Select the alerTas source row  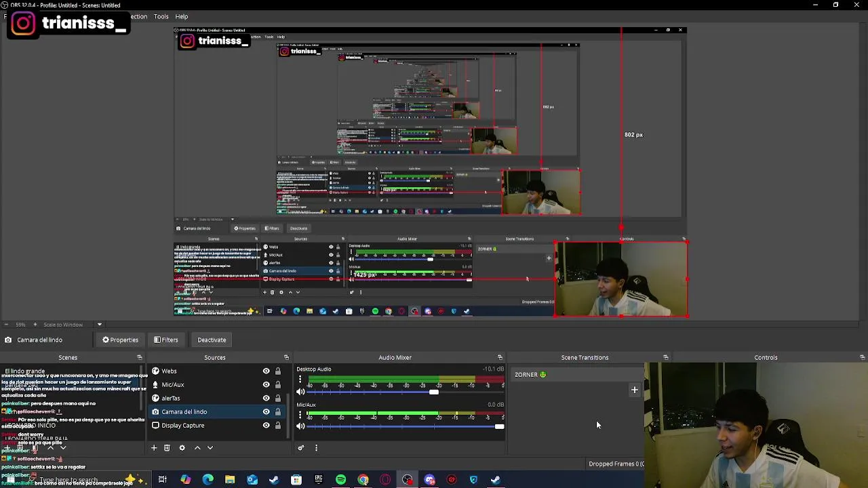point(217,398)
